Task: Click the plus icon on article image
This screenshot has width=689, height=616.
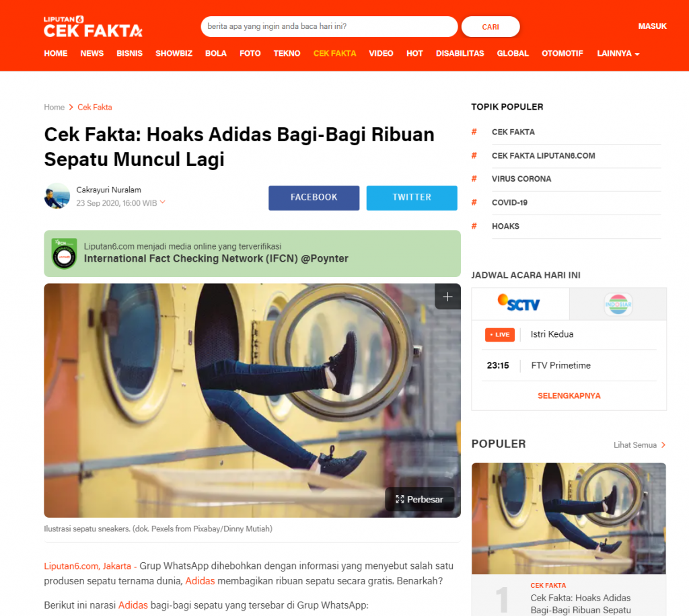Action: [447, 297]
